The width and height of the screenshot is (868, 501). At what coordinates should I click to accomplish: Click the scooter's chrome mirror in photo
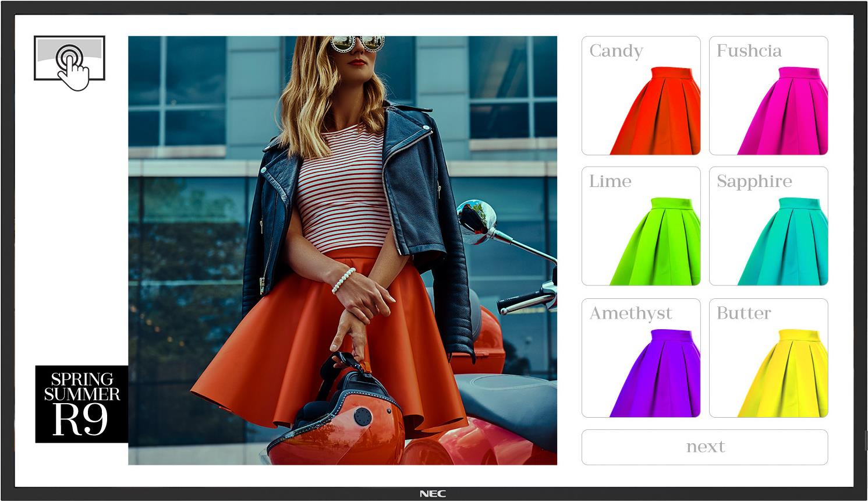click(476, 218)
